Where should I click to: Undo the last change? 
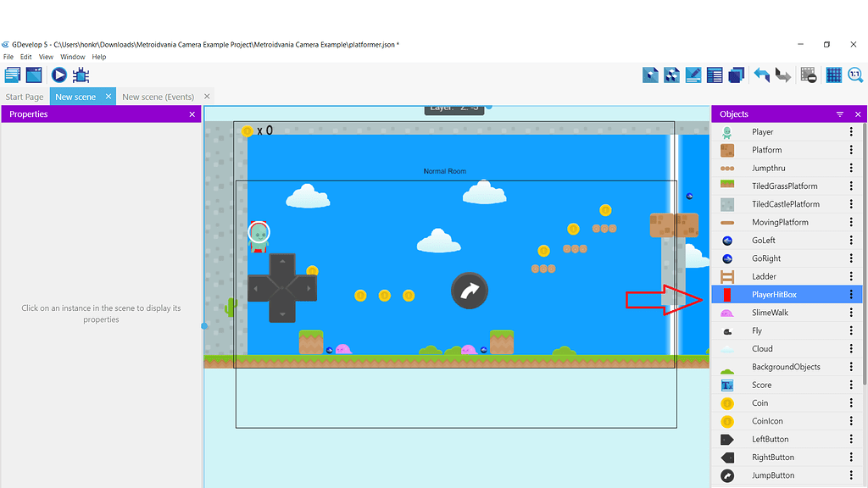[761, 75]
